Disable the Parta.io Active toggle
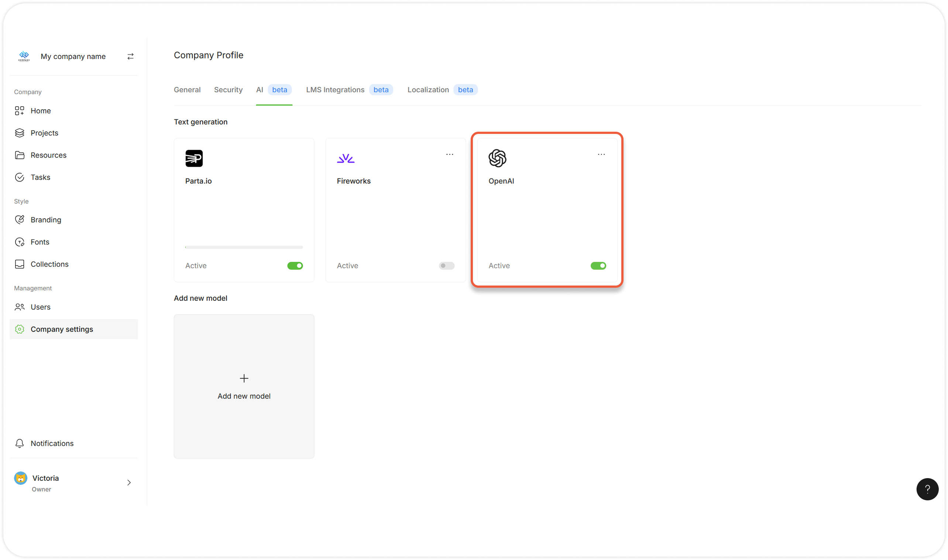 pyautogui.click(x=295, y=266)
